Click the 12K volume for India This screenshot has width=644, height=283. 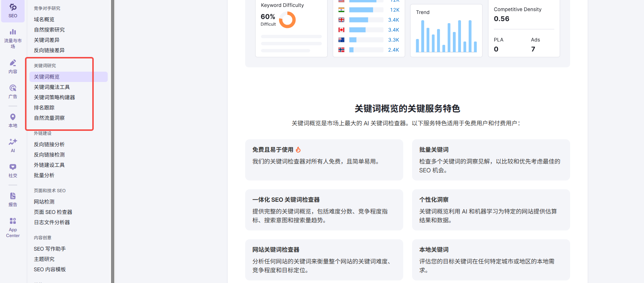[395, 10]
